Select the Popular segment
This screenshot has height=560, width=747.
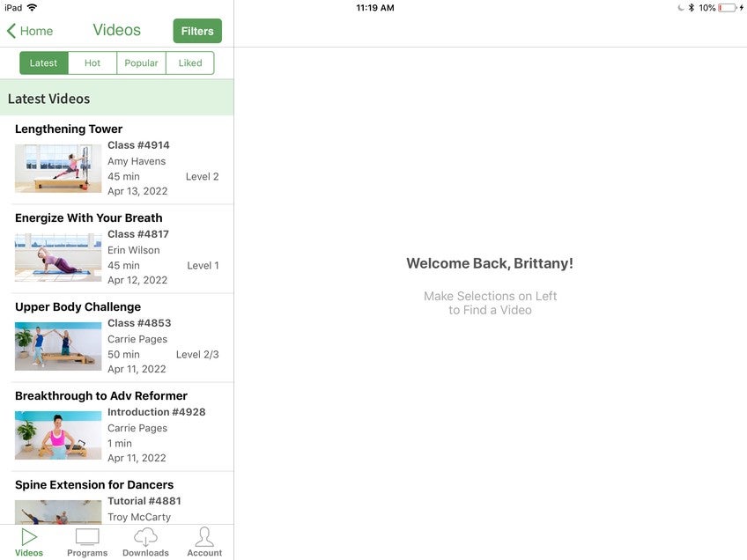(141, 63)
